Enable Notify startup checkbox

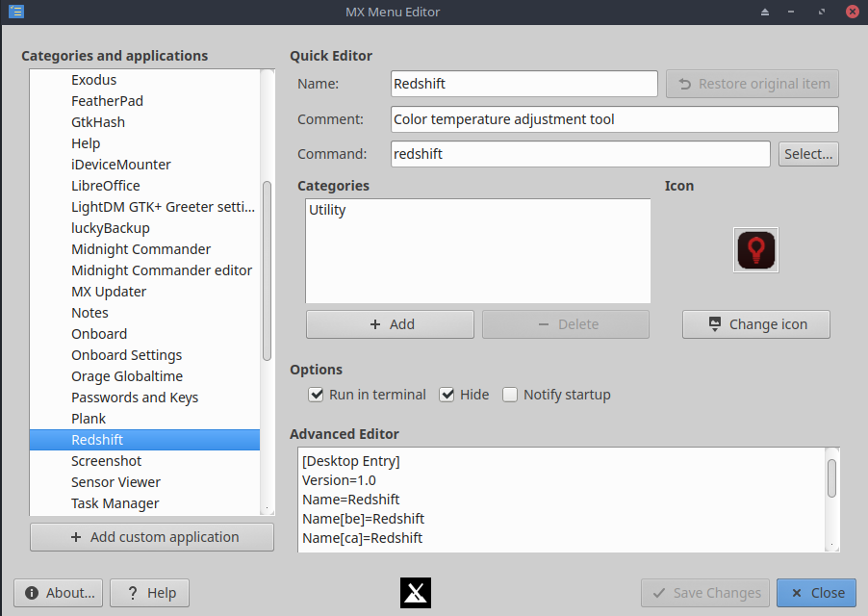pyautogui.click(x=510, y=395)
